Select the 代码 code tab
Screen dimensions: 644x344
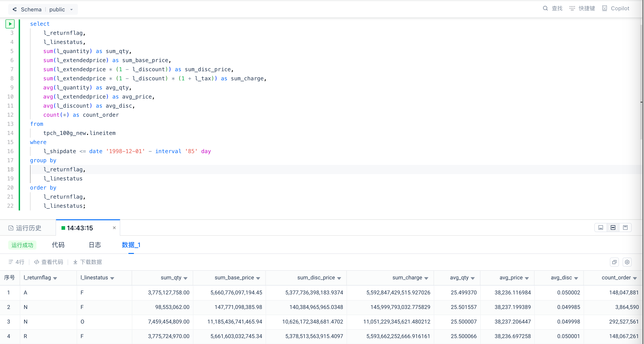click(58, 245)
